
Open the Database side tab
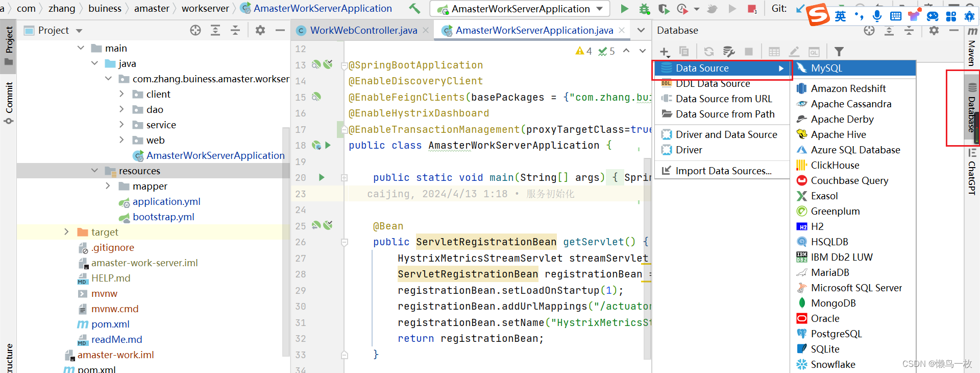pyautogui.click(x=972, y=108)
